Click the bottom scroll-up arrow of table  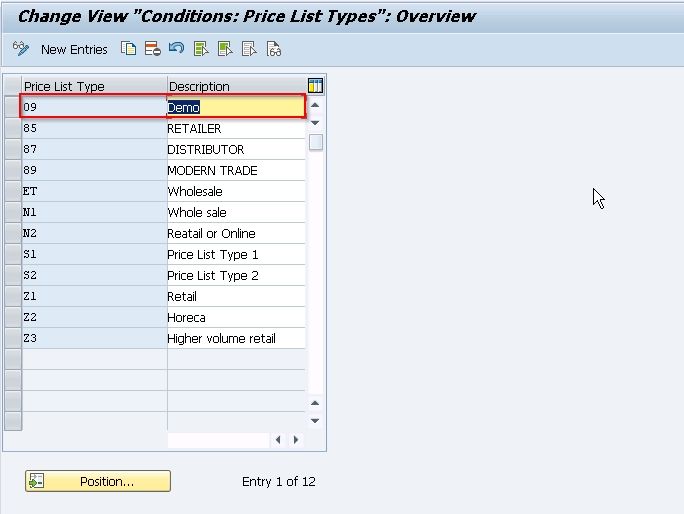pyautogui.click(x=315, y=403)
